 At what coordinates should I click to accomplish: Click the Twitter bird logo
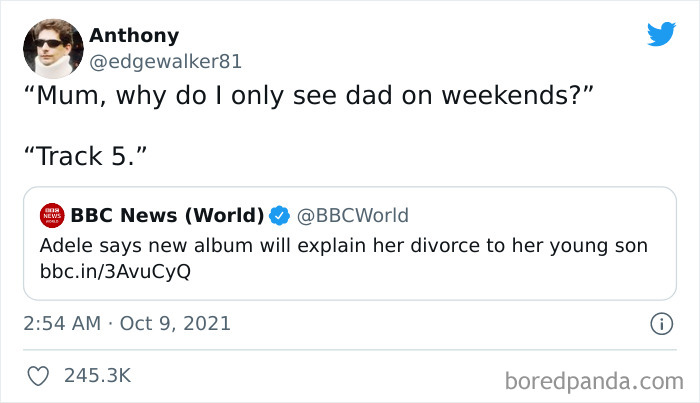[x=661, y=34]
